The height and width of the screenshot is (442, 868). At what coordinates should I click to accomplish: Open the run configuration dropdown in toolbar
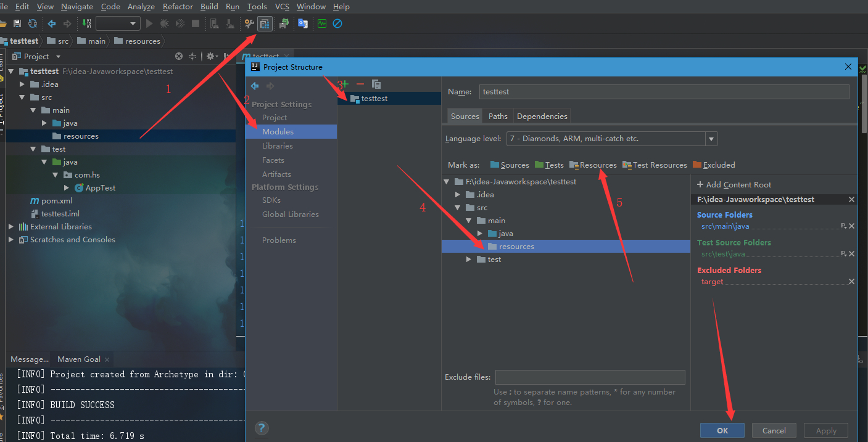(x=118, y=23)
